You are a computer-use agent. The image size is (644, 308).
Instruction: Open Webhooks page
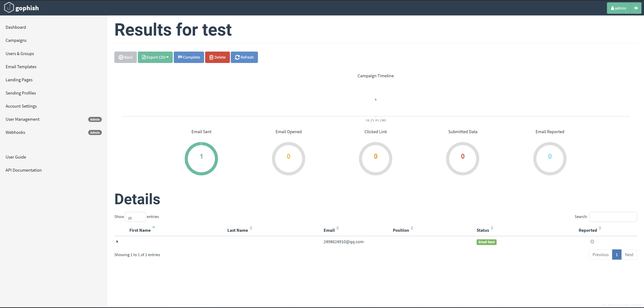point(15,132)
